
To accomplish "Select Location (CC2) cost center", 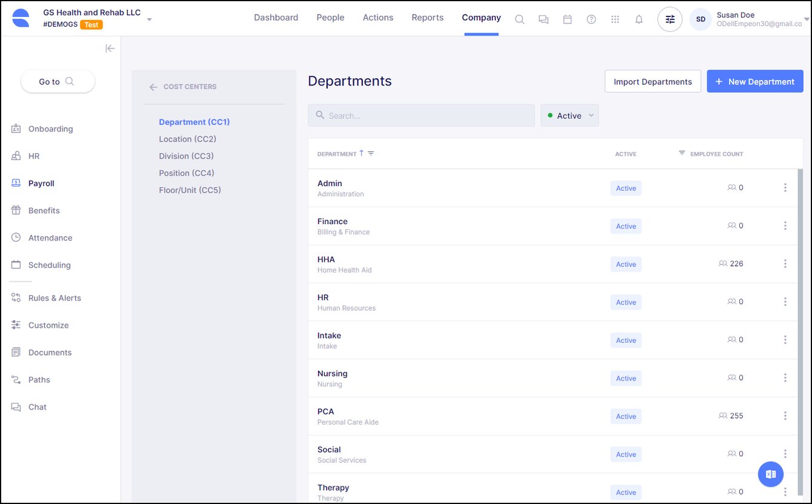I will (187, 139).
